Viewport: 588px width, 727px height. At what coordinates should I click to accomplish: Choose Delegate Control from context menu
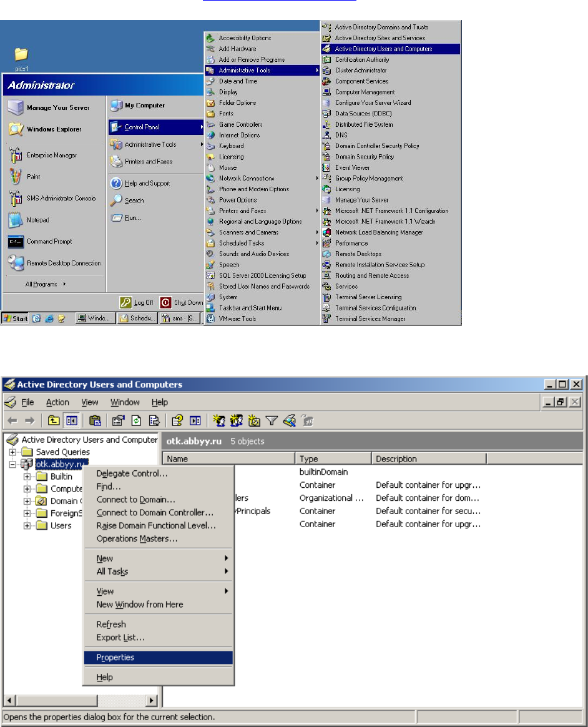tap(159, 473)
